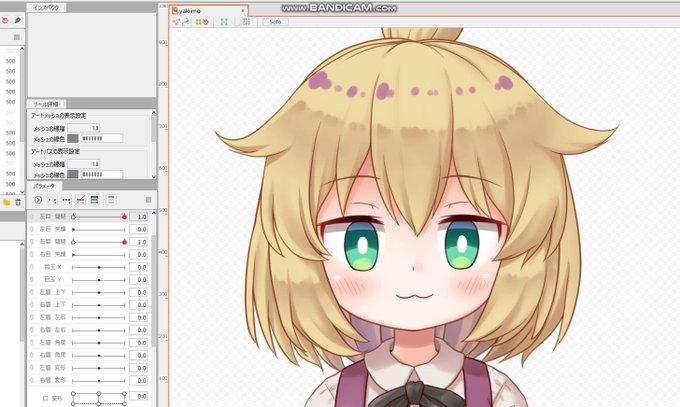Screen dimensions: 680x407
Task: Click the striped rows icon in the parameter toolbar
Action: tap(94, 200)
